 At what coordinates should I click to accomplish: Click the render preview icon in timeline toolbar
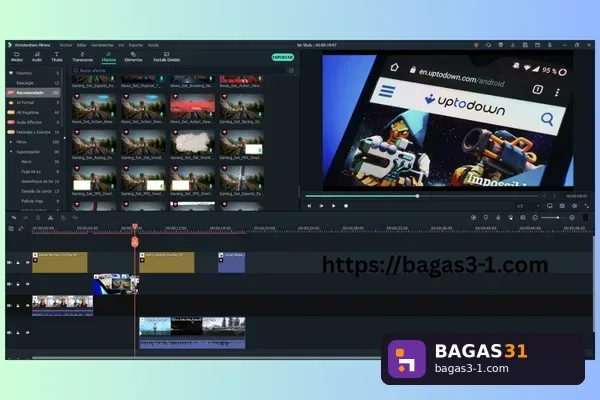point(473,218)
